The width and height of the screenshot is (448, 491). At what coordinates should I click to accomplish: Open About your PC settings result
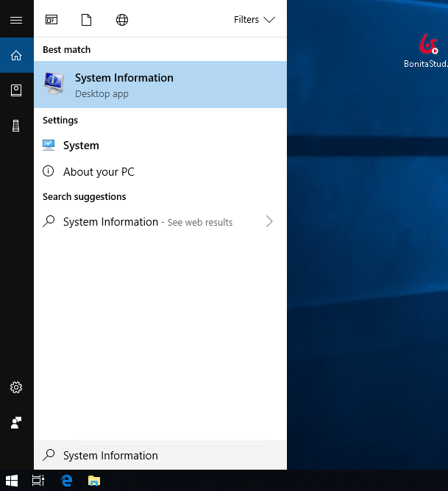(x=160, y=171)
